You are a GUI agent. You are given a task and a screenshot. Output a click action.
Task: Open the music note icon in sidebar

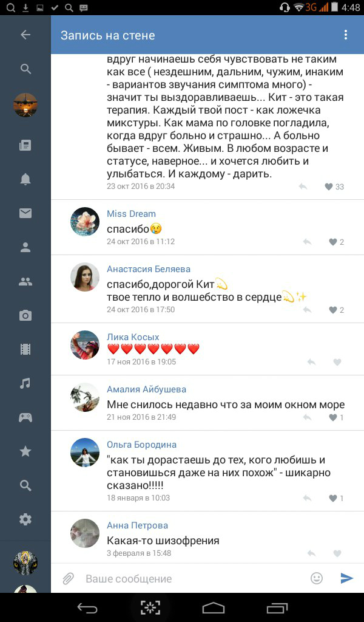click(x=25, y=384)
